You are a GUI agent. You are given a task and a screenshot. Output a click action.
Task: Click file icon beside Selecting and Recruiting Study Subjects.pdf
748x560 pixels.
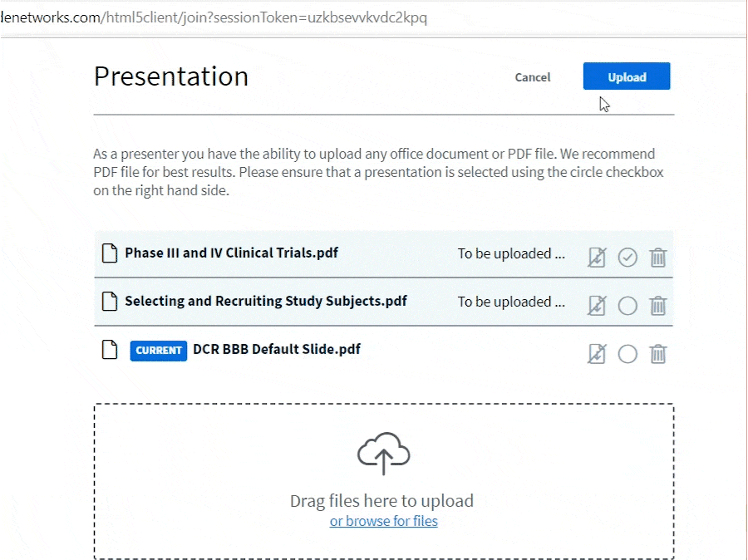(x=109, y=302)
